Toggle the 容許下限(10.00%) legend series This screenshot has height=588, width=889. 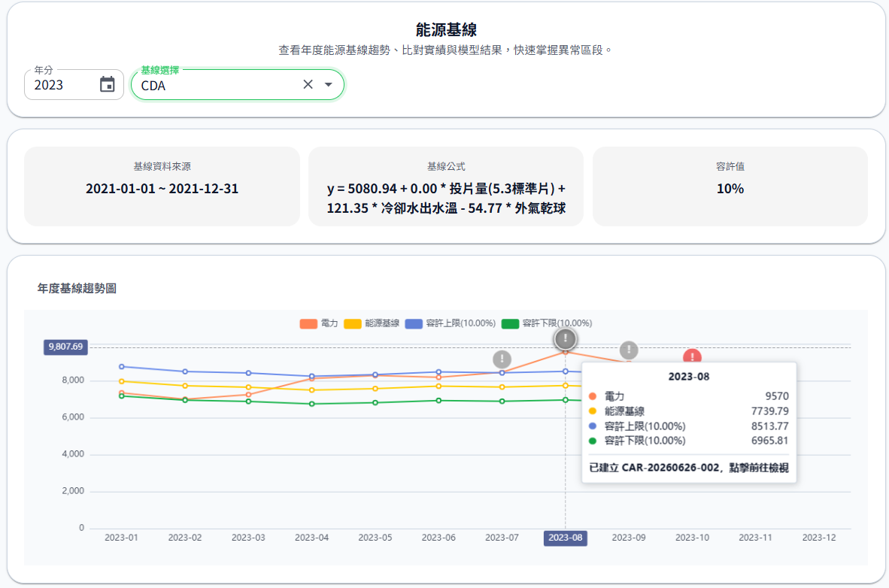[x=547, y=323]
